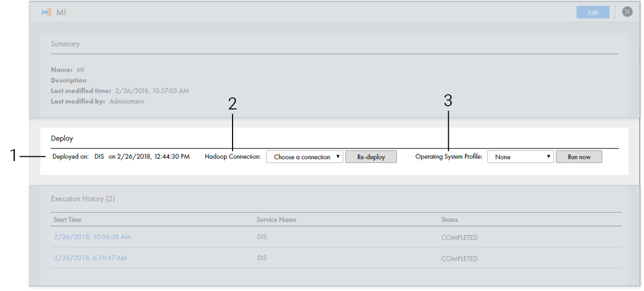Screen dimensions: 644x291
Task: Click the Operating System Profile label
Action: 449,157
